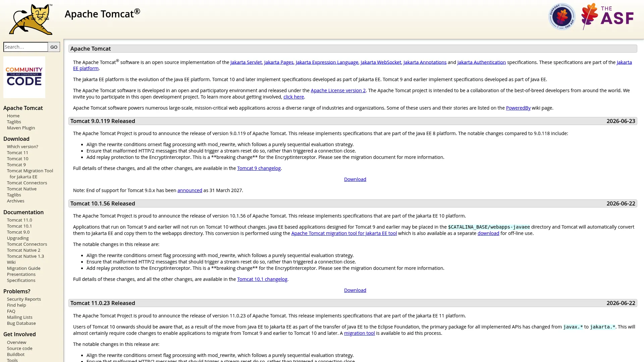Screen dimensions: 644x362
Task: Follow the Jakarta Authentication link
Action: 481,62
